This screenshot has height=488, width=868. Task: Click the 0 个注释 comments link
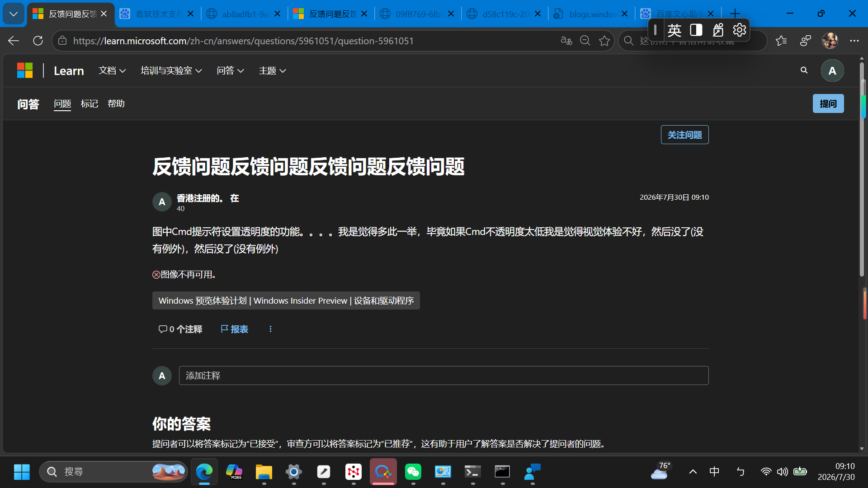(180, 329)
